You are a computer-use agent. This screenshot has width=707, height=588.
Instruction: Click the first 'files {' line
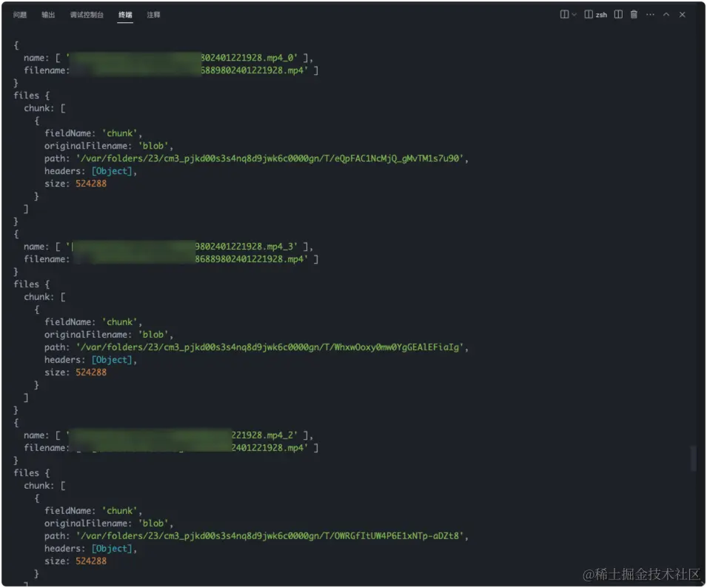tap(32, 96)
